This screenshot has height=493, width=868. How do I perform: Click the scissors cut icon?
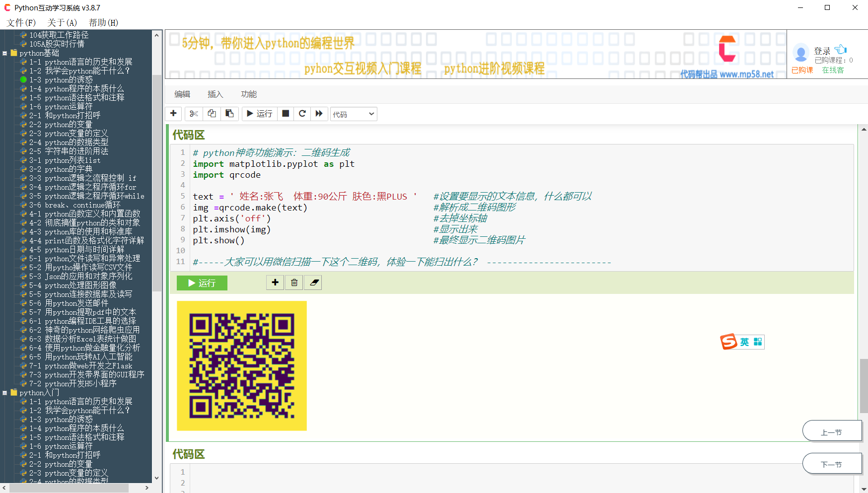[x=194, y=114]
